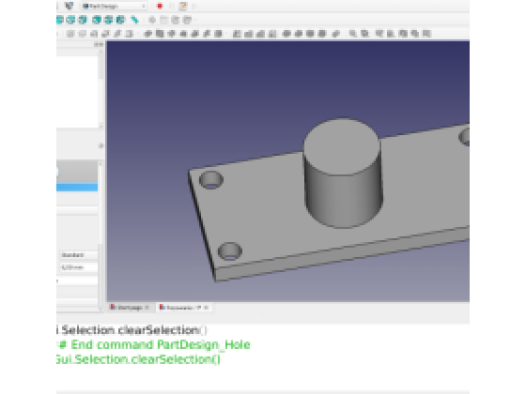Click the What's This pointer icon
Viewport: 526px width, 394px height.
tap(69, 6)
